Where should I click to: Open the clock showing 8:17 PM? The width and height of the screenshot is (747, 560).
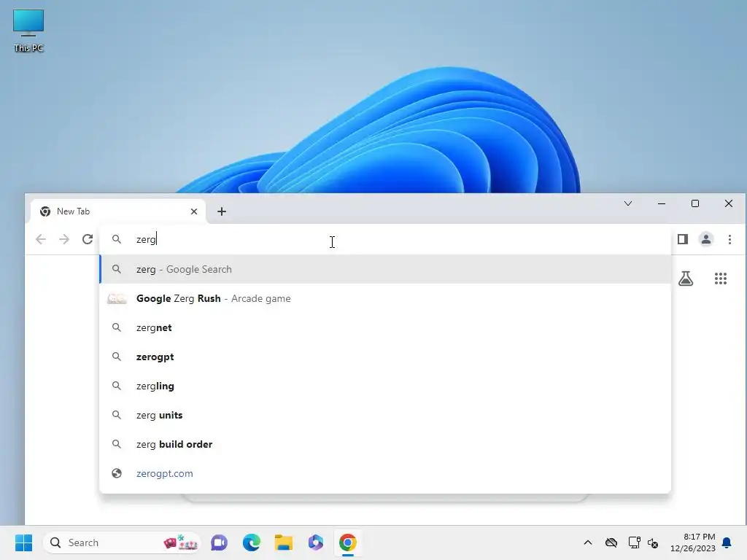tap(693, 542)
